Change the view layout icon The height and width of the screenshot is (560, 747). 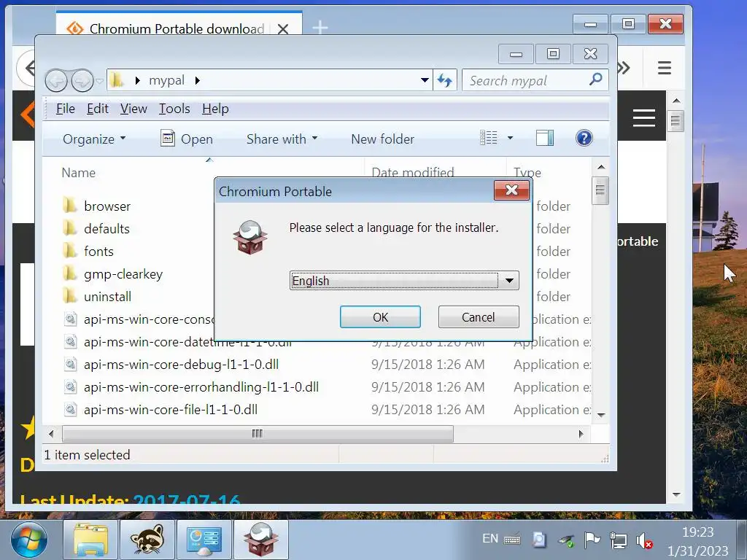488,138
